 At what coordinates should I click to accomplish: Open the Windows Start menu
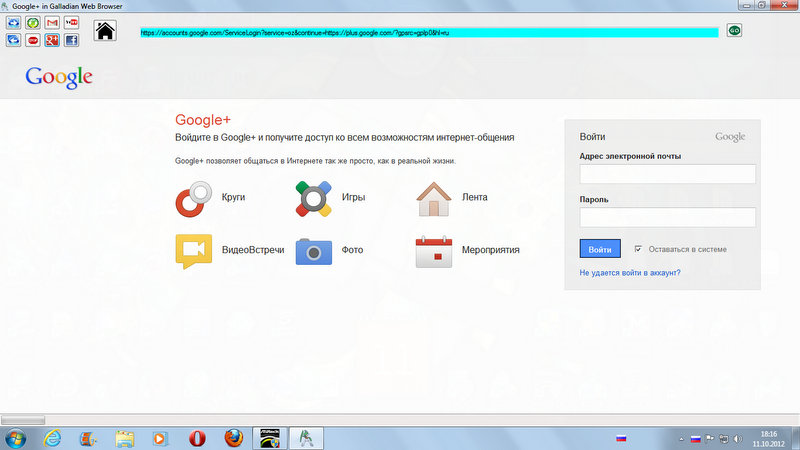(15, 438)
